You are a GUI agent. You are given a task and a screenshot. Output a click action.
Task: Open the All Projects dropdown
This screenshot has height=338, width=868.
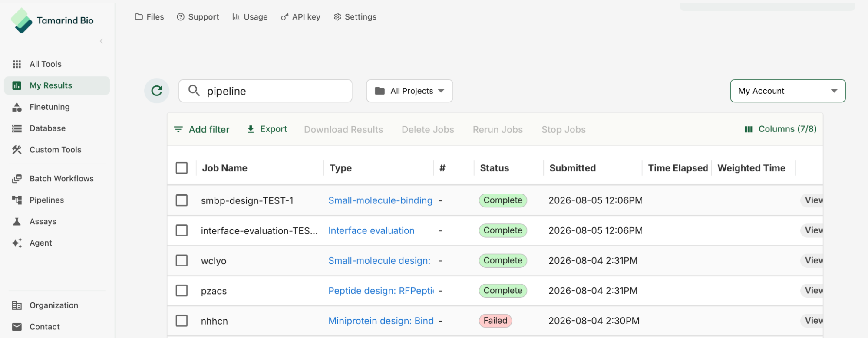[x=409, y=91]
